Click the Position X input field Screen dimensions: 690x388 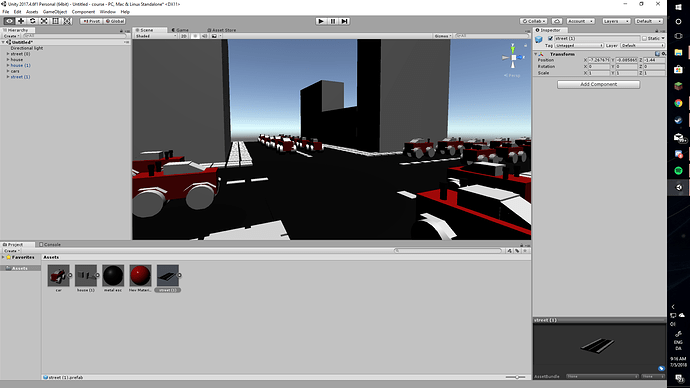click(x=599, y=60)
